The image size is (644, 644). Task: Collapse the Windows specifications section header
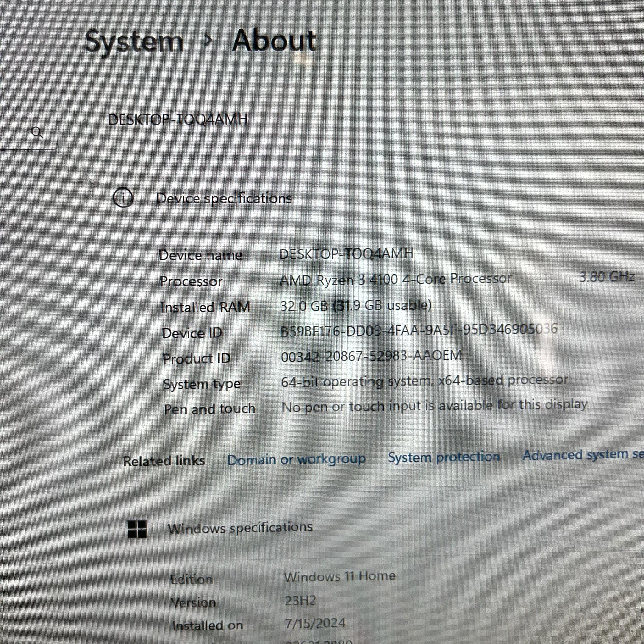click(x=240, y=528)
